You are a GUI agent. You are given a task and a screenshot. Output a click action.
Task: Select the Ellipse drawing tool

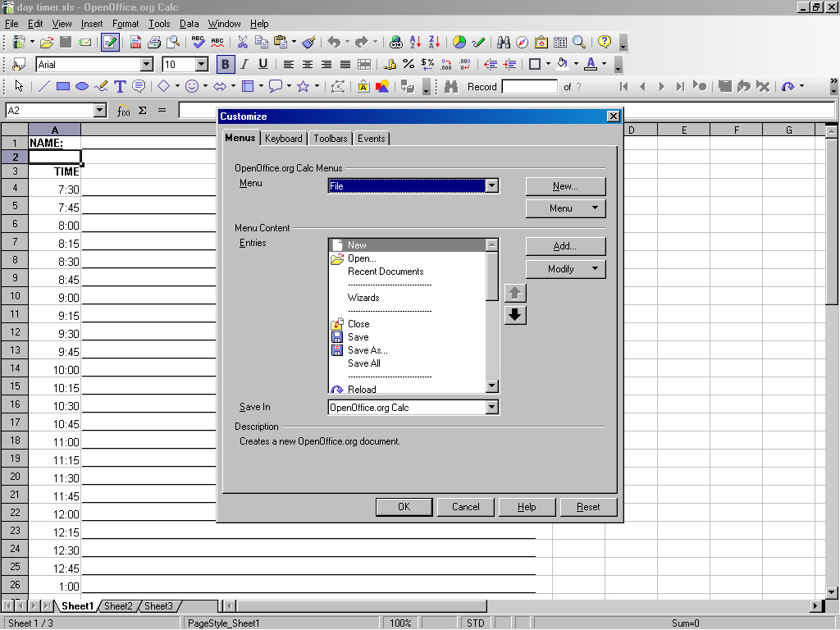(x=82, y=86)
